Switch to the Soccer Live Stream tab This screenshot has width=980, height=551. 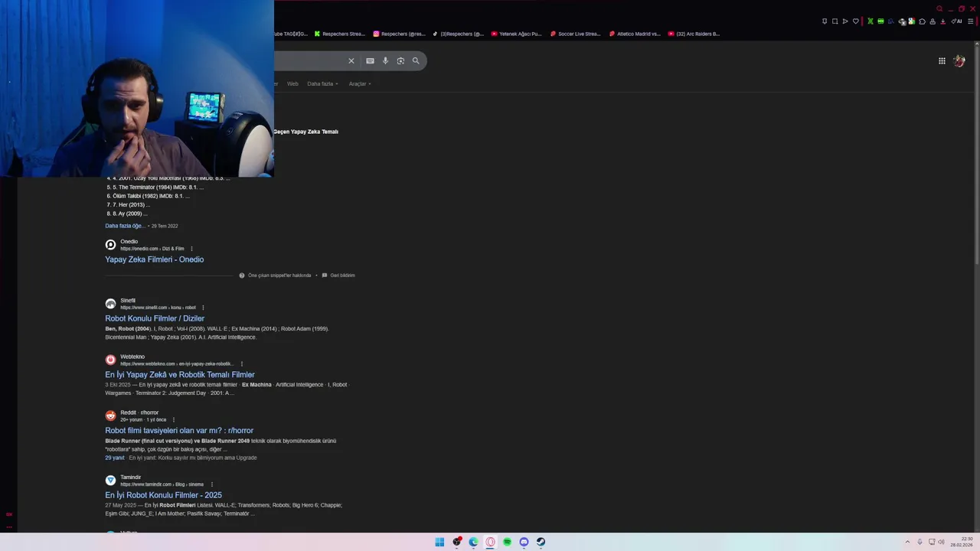(576, 34)
